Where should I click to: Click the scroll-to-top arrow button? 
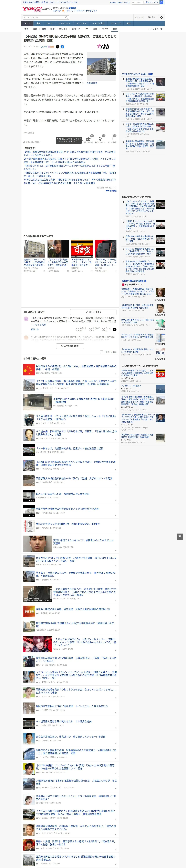click(x=180, y=537)
